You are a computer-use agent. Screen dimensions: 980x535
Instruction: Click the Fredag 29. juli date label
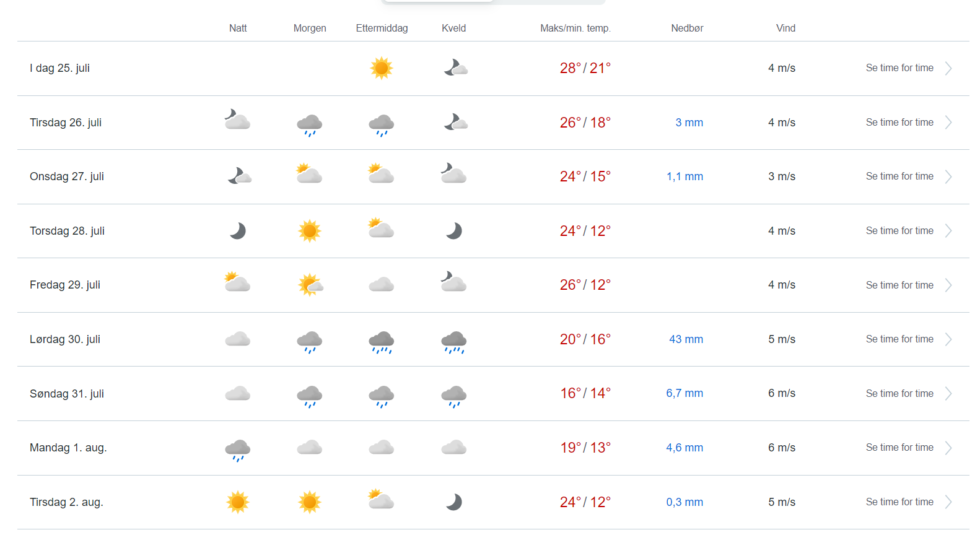(x=65, y=285)
